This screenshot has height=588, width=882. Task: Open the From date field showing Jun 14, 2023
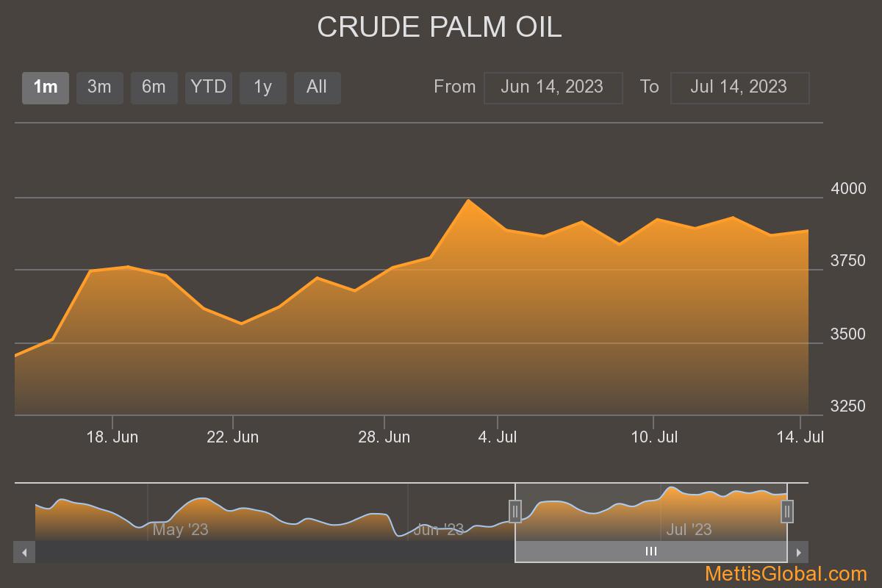[553, 87]
